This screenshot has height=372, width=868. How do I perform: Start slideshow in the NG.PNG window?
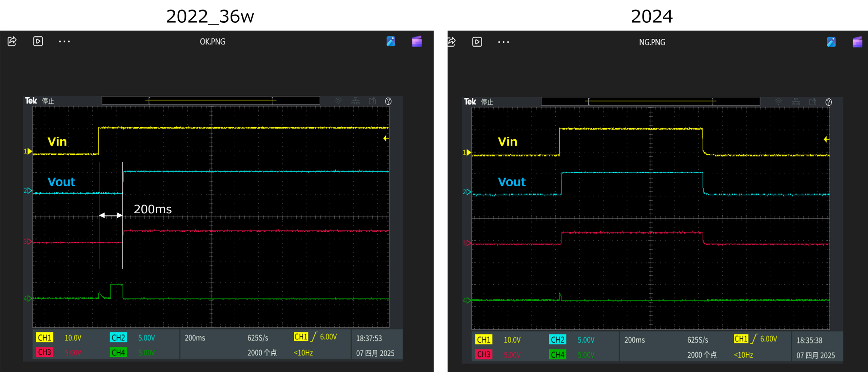(x=477, y=42)
